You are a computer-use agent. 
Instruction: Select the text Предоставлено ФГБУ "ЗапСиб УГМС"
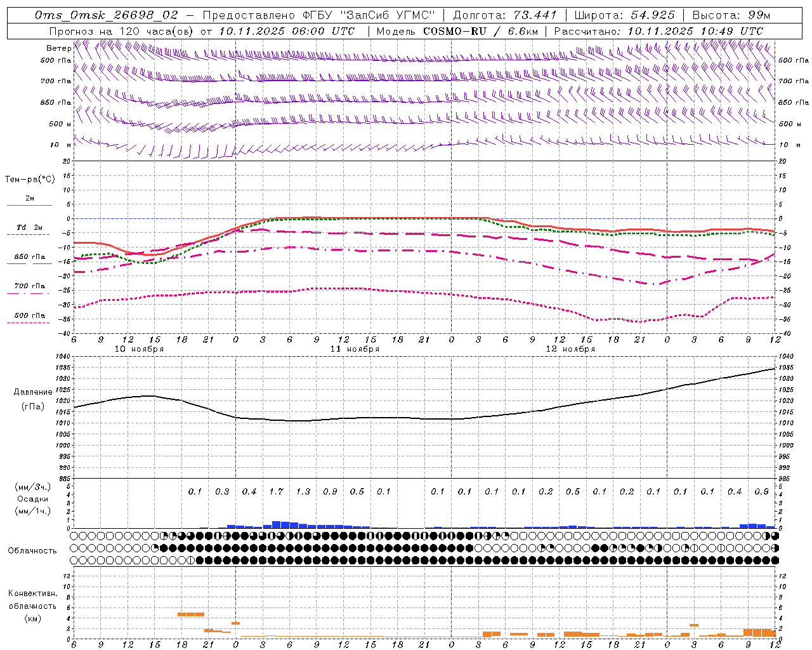click(x=318, y=15)
